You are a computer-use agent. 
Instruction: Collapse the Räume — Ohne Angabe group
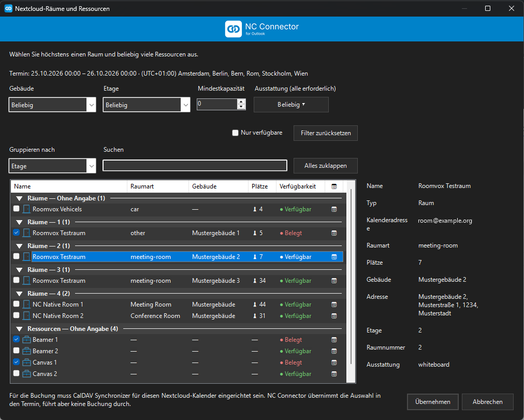click(19, 198)
